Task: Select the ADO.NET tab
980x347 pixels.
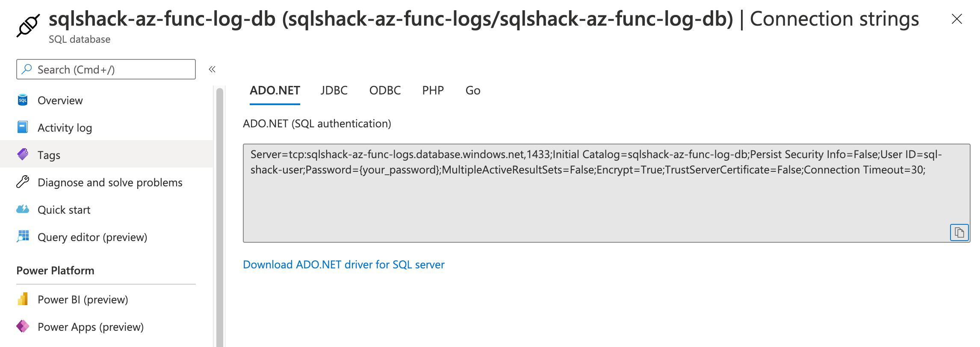Action: click(x=275, y=91)
